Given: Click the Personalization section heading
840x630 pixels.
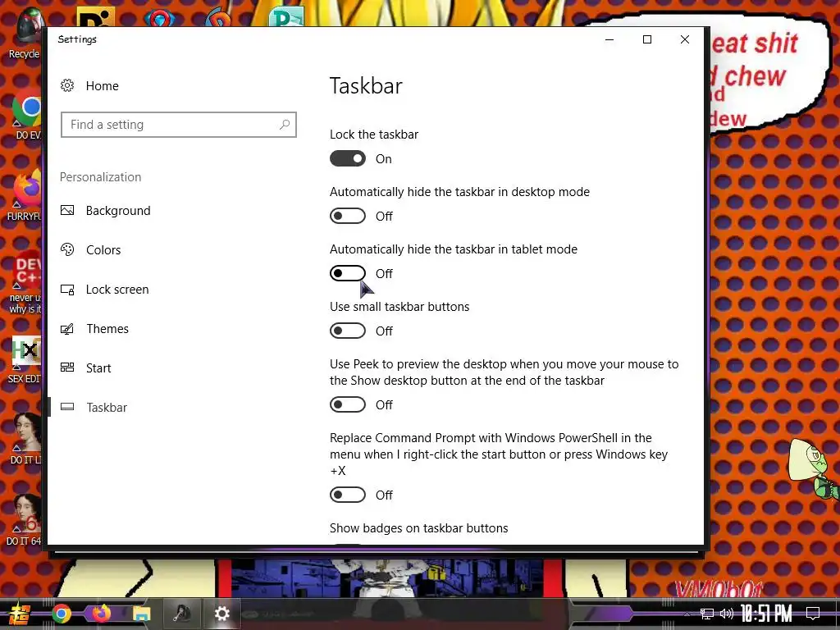Looking at the screenshot, I should (x=101, y=177).
